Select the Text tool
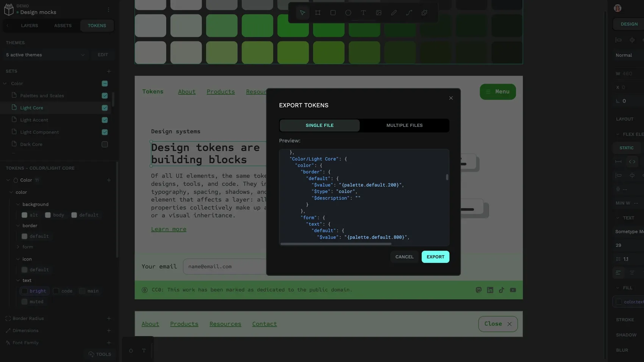Viewport: 644px width, 362px height. coord(363,12)
